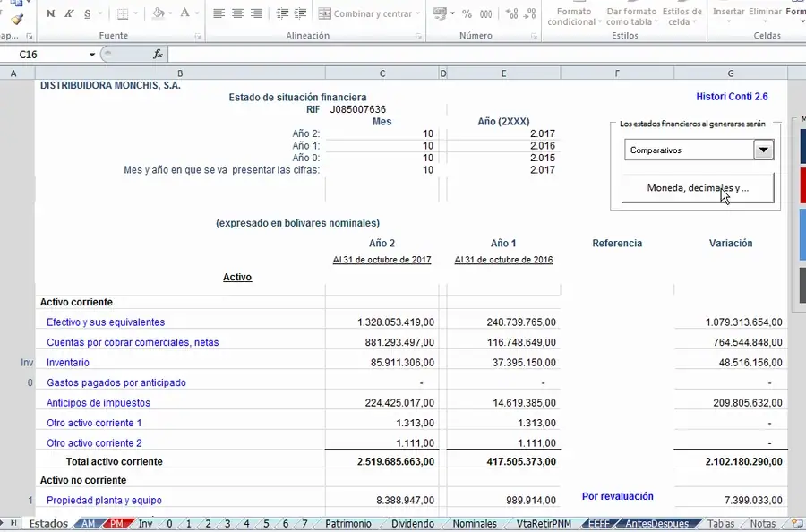Apply percent style number format
The image size is (806, 532).
467,13
